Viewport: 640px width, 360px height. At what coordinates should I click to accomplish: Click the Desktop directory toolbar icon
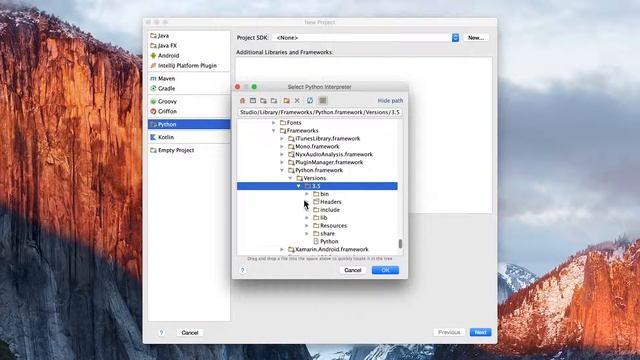click(253, 100)
